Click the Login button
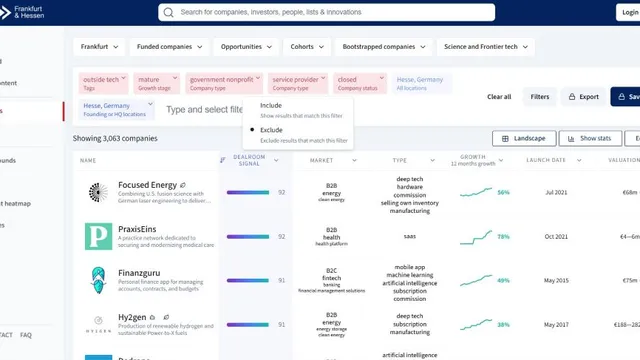640x360 pixels. 629,12
